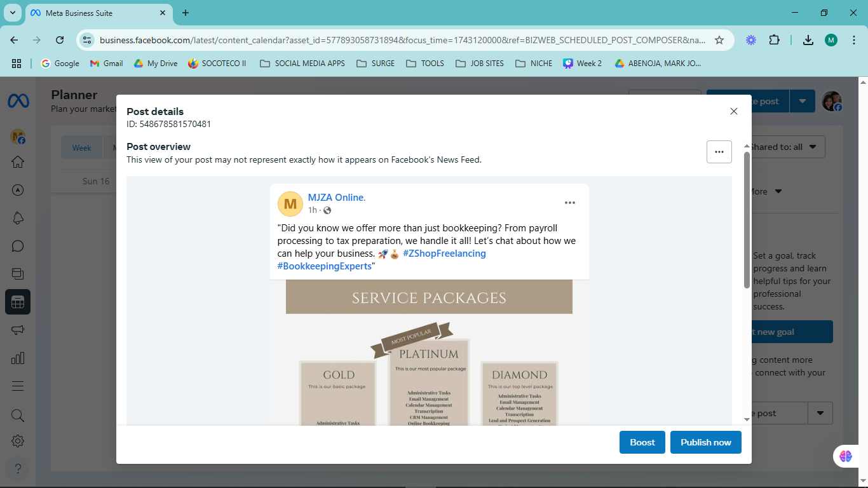Click the user profile picture at top right
Viewport: 868px width, 488px height.
coord(832,101)
